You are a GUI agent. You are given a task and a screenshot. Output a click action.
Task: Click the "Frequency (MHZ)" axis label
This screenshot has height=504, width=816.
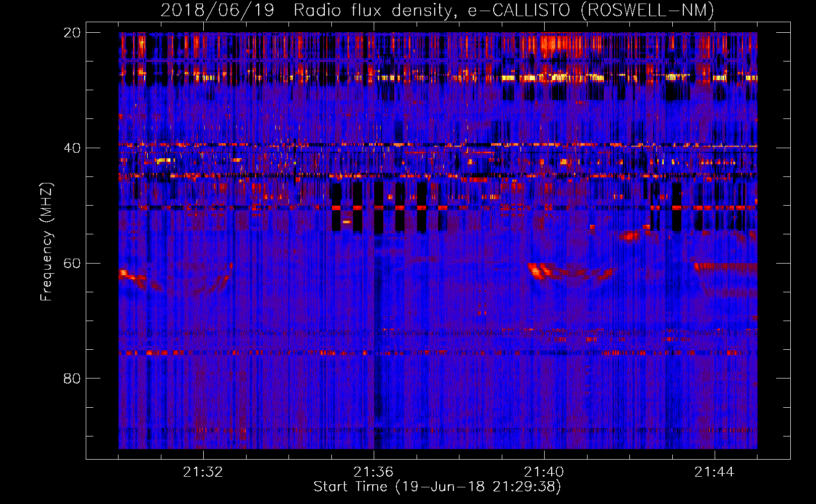coord(46,242)
